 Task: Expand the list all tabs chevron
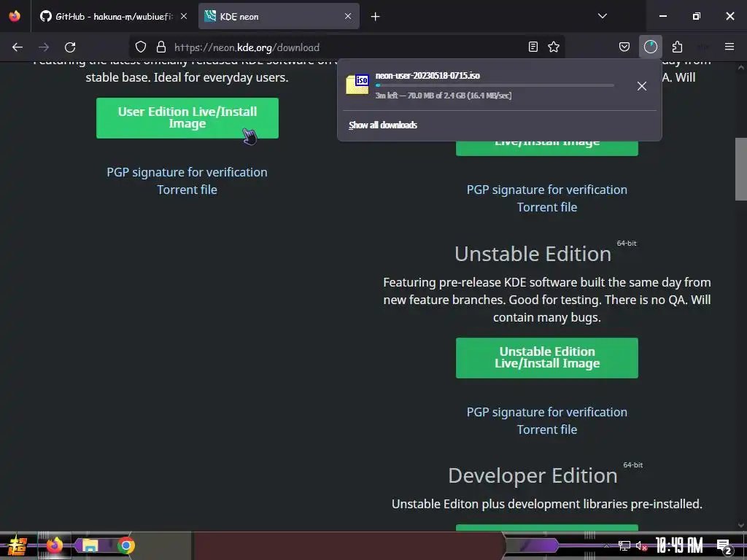(x=603, y=16)
